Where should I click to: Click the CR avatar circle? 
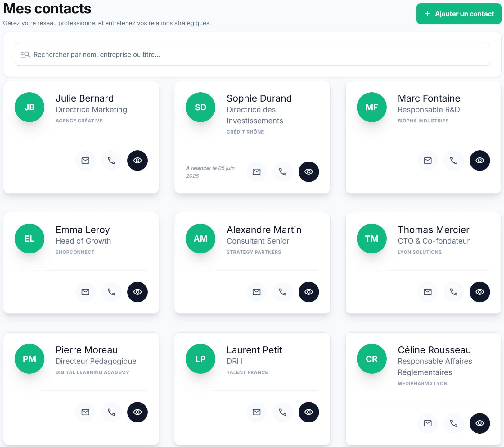point(371,359)
